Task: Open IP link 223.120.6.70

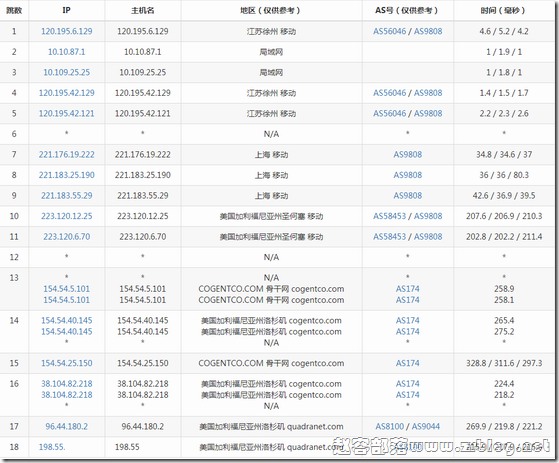Action: pyautogui.click(x=67, y=237)
